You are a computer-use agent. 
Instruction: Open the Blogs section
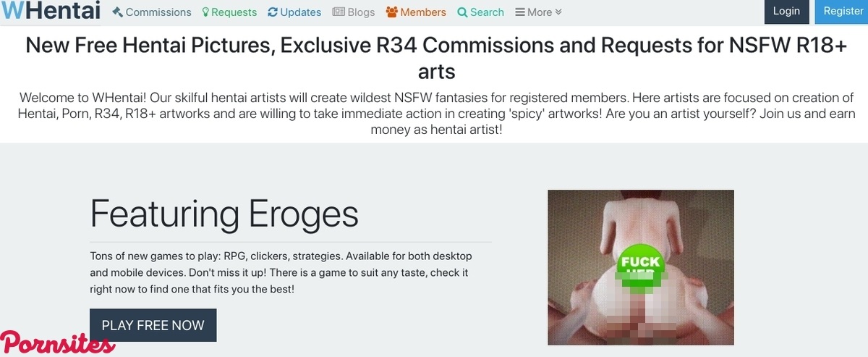pos(361,12)
